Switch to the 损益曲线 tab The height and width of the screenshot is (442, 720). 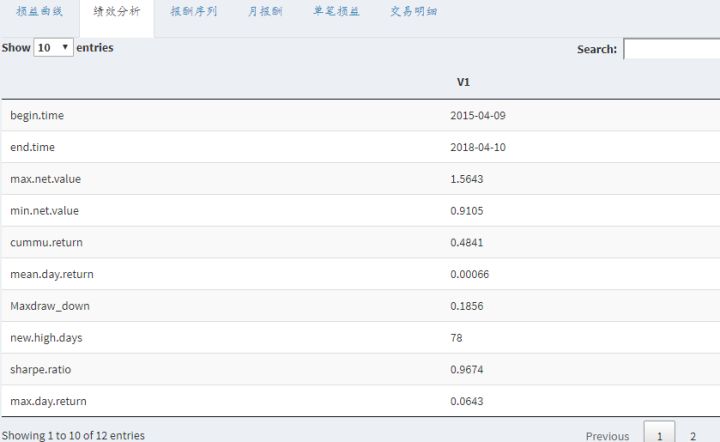coord(40,13)
